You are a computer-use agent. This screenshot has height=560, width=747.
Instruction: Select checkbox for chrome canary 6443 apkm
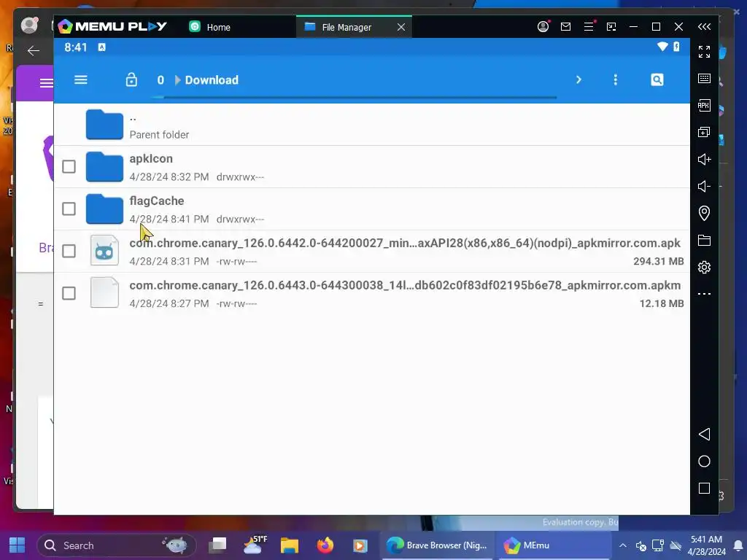[x=69, y=293]
